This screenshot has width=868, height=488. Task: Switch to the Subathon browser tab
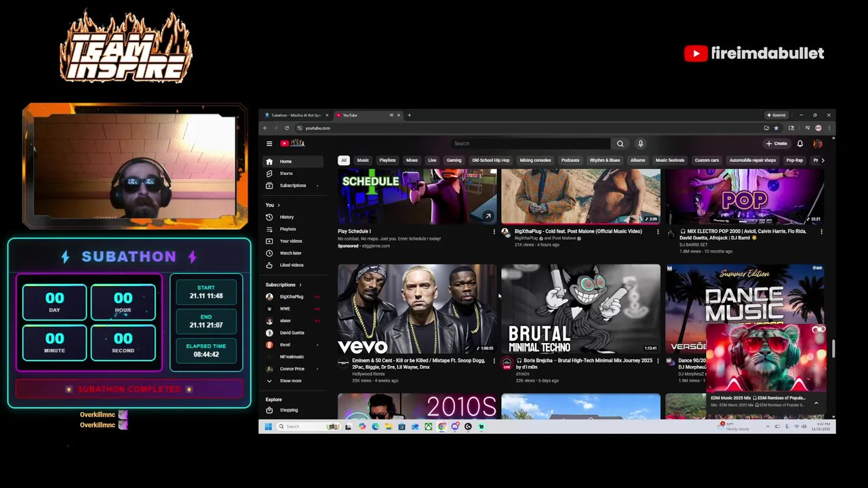(296, 115)
